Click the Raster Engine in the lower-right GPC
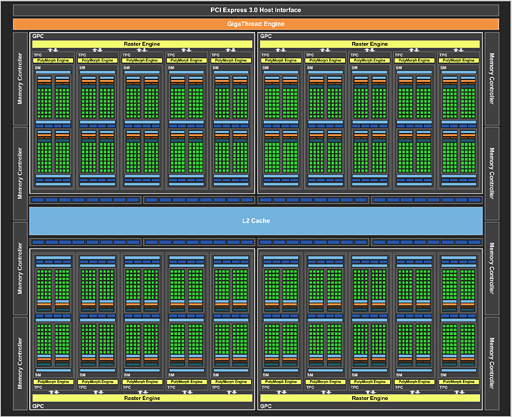 370,398
